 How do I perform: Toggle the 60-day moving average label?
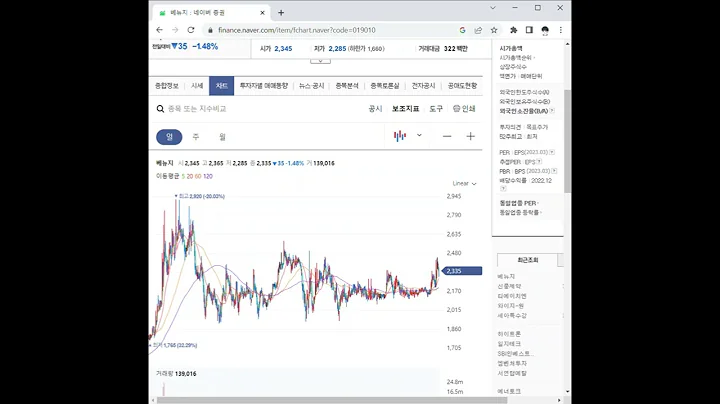[x=198, y=176]
